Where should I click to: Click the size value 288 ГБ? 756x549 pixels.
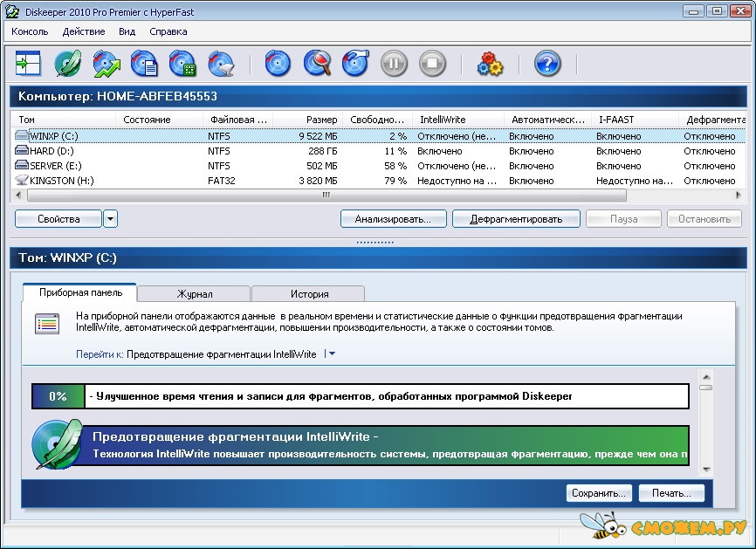[322, 151]
